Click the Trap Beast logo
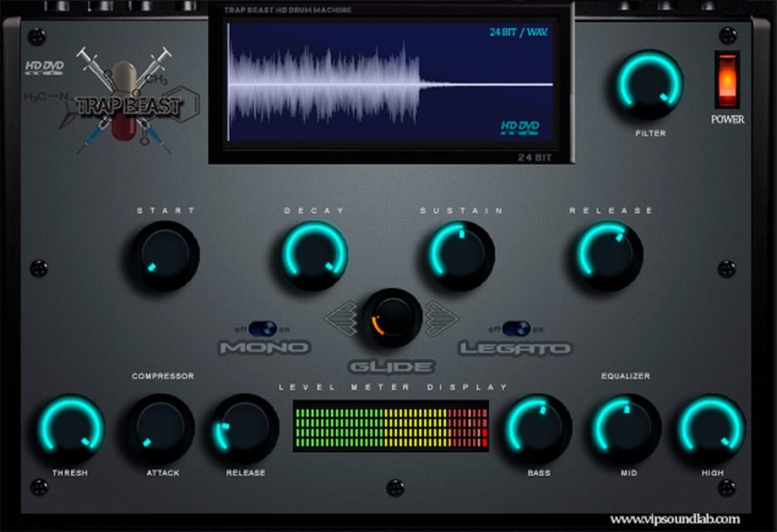This screenshot has height=532, width=777. click(127, 101)
